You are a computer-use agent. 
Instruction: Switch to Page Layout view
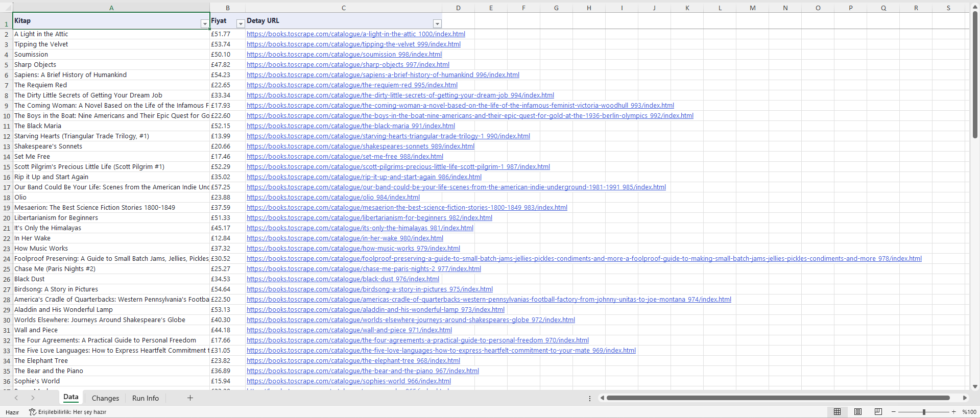[x=858, y=412]
